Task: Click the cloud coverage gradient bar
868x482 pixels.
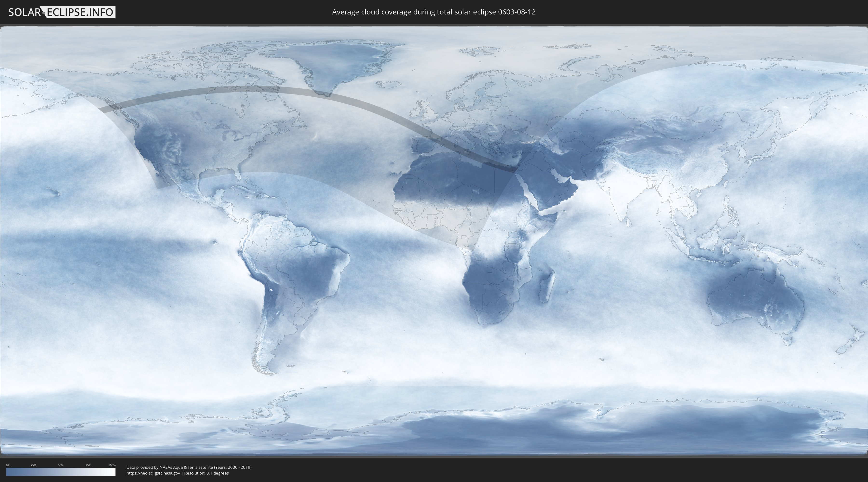Action: [x=61, y=472]
